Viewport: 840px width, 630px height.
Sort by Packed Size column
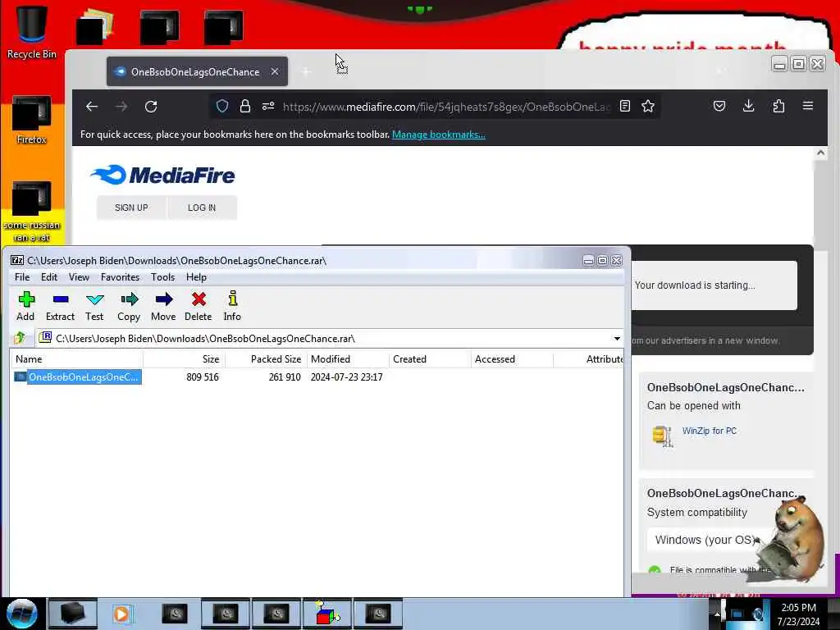pos(267,359)
